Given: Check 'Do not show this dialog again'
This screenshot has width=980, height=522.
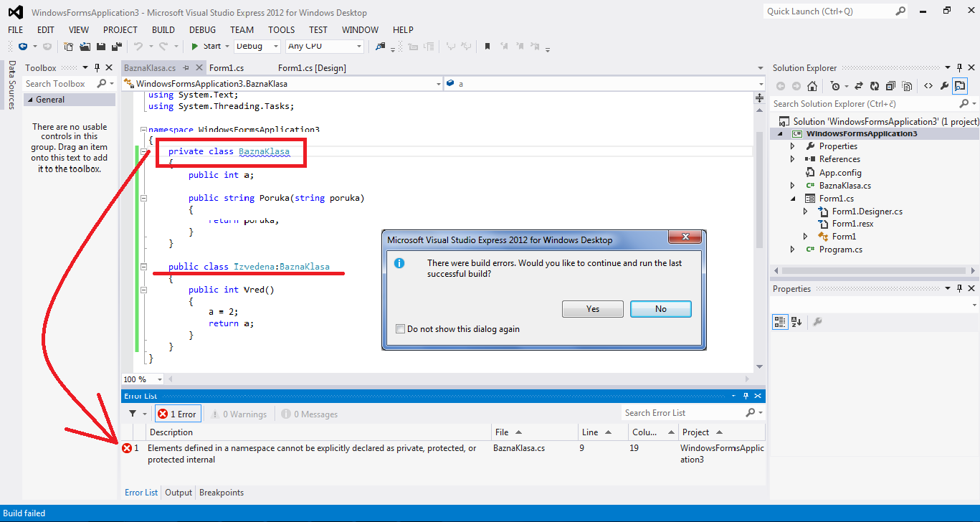Looking at the screenshot, I should (x=400, y=329).
